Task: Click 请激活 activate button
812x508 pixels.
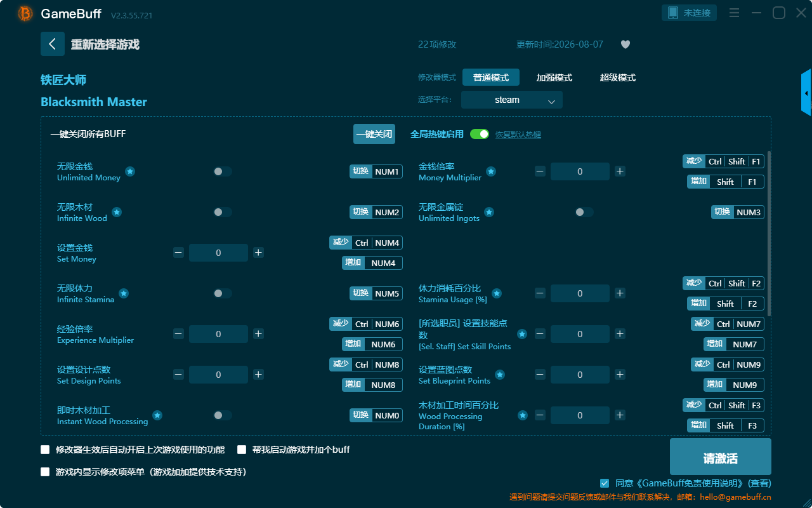Action: pyautogui.click(x=721, y=457)
